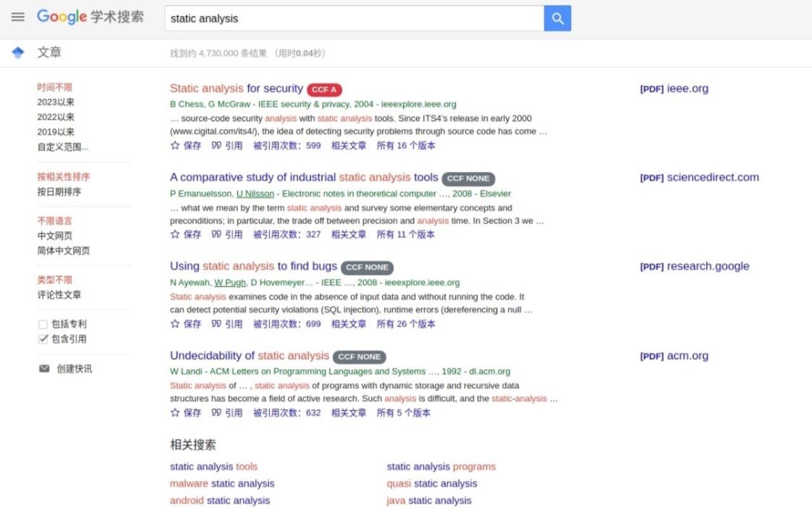The height and width of the screenshot is (508, 812).
Task: Click the blue graduation cap articles icon
Action: [18, 53]
